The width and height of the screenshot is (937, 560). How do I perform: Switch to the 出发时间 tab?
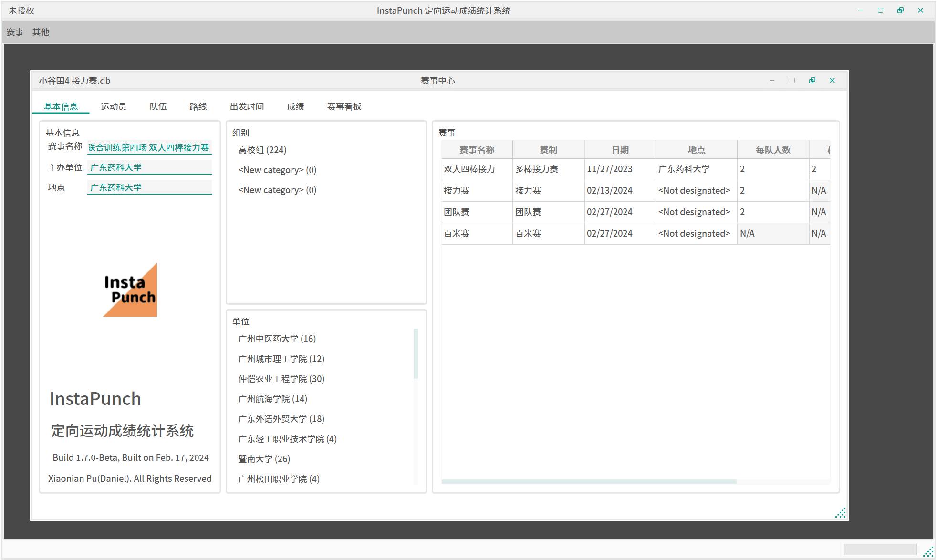click(247, 106)
